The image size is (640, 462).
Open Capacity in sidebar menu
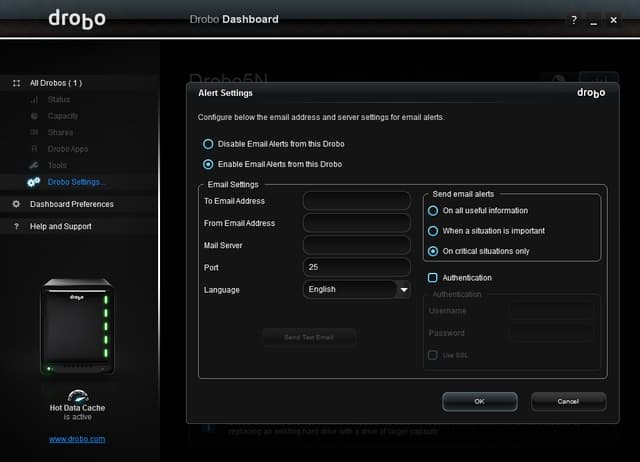point(63,116)
